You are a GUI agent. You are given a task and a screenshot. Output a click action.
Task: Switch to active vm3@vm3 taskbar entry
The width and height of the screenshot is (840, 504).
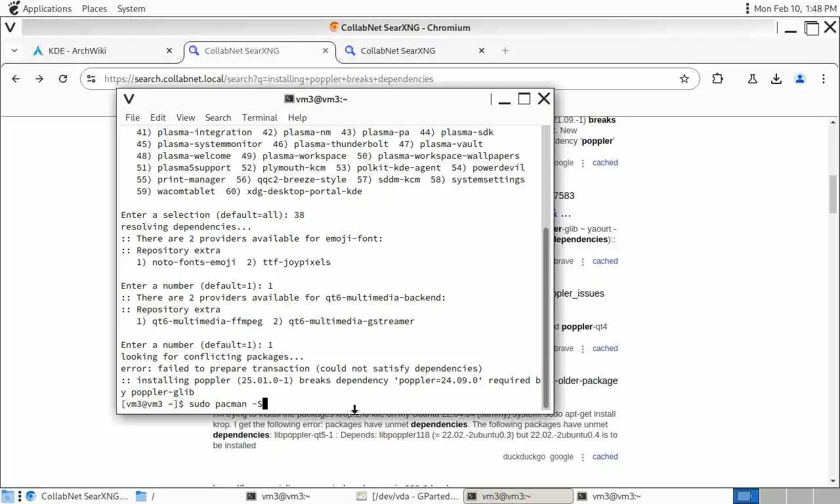click(x=518, y=496)
